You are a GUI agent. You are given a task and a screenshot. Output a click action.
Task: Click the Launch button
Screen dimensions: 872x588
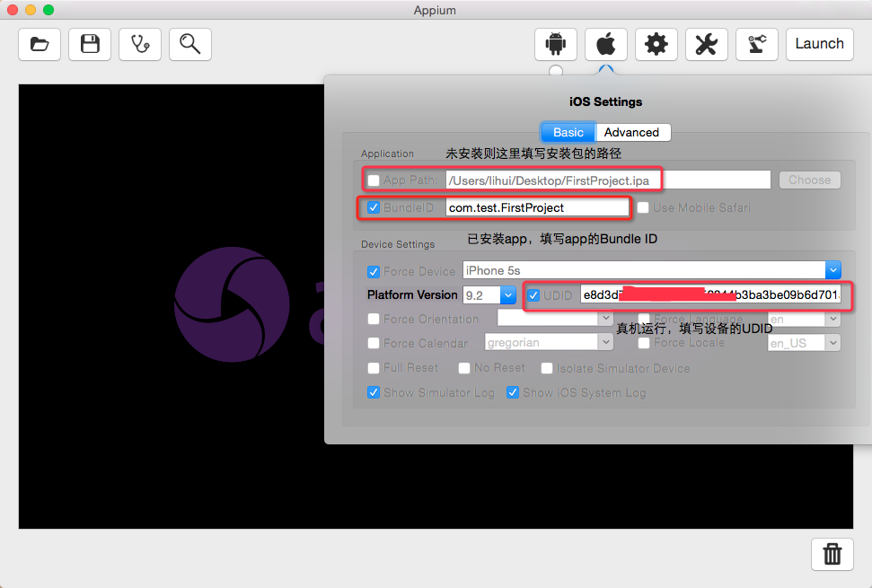coord(819,44)
